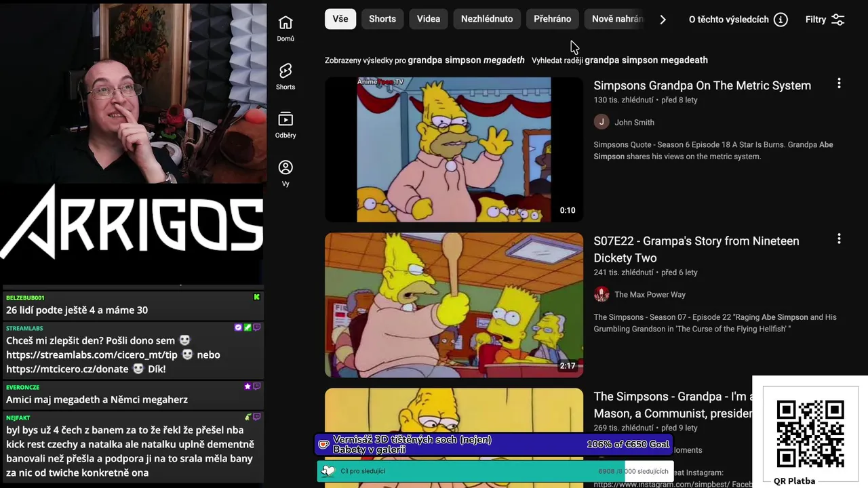Viewport: 868px width, 488px height.
Task: Click the NEJFAKT chat username
Action: point(18,418)
